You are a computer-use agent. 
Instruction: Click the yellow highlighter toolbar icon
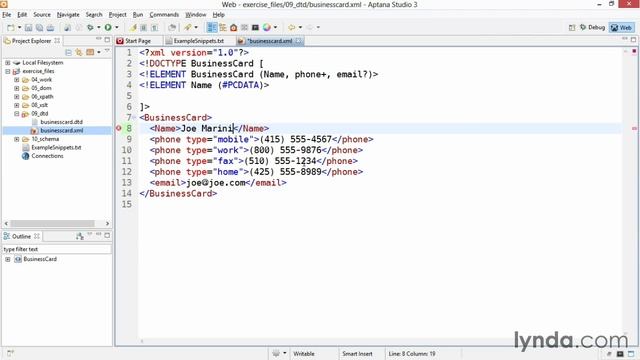(x=133, y=27)
